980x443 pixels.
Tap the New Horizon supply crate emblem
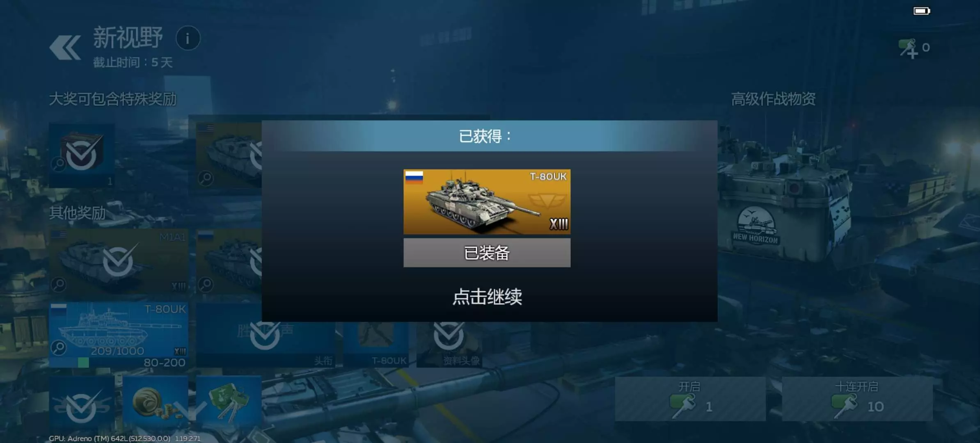coord(756,225)
